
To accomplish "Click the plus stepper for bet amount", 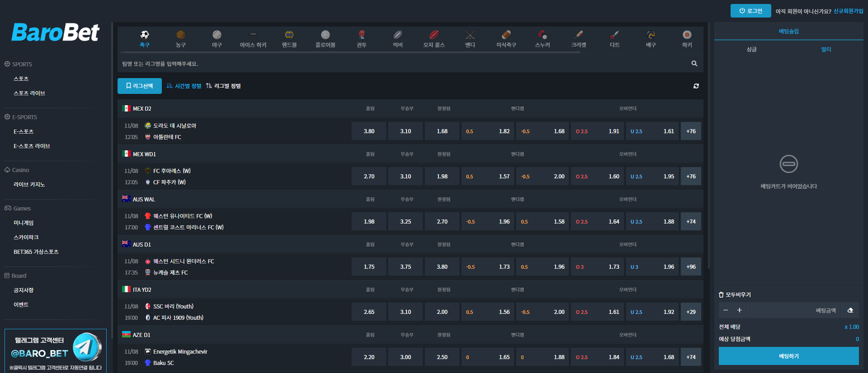I will point(739,310).
